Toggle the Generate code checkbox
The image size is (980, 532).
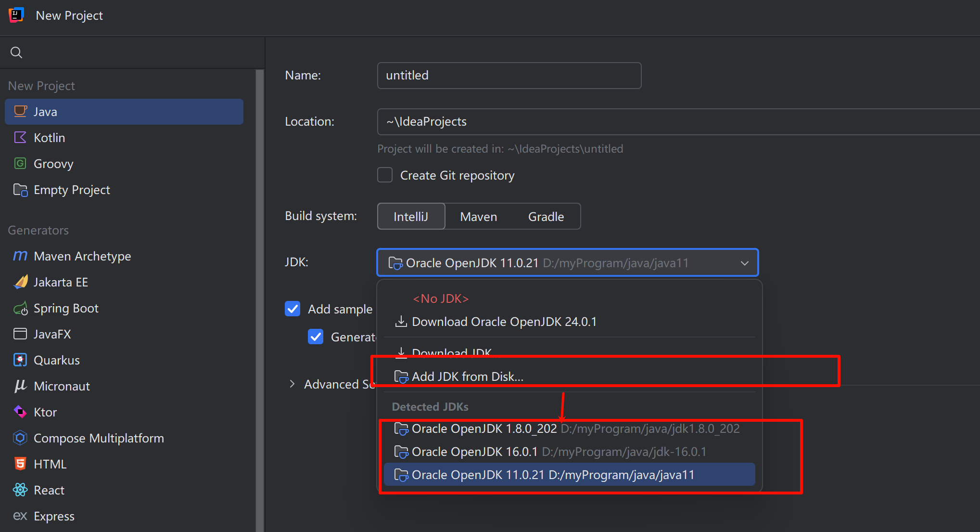(x=316, y=337)
